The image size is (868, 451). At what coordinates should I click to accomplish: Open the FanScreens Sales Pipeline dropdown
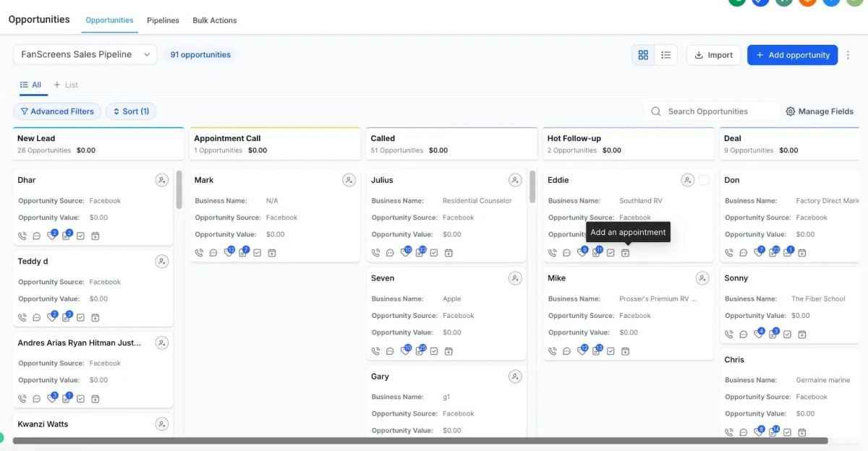85,54
